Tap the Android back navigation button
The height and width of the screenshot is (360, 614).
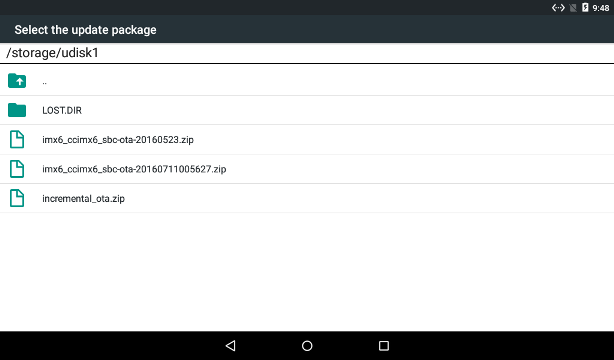pyautogui.click(x=231, y=346)
